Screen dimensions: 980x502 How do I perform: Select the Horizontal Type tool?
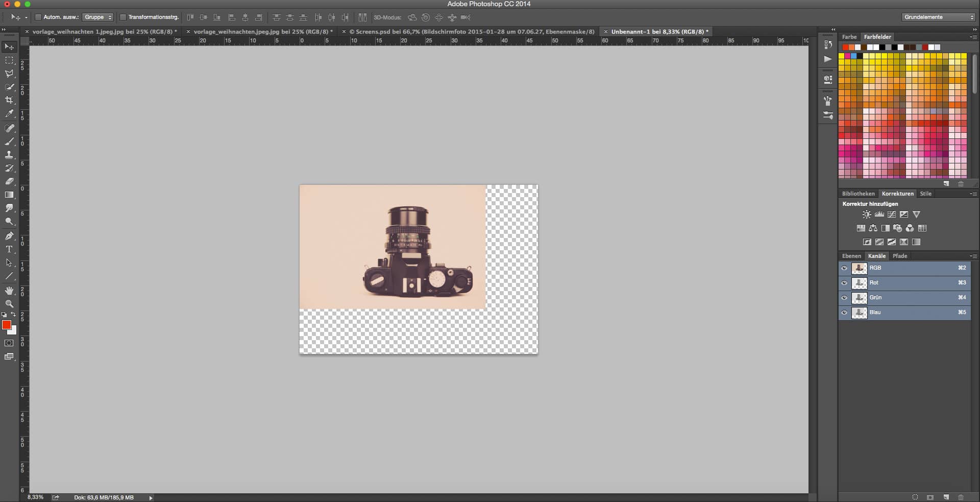coord(9,249)
